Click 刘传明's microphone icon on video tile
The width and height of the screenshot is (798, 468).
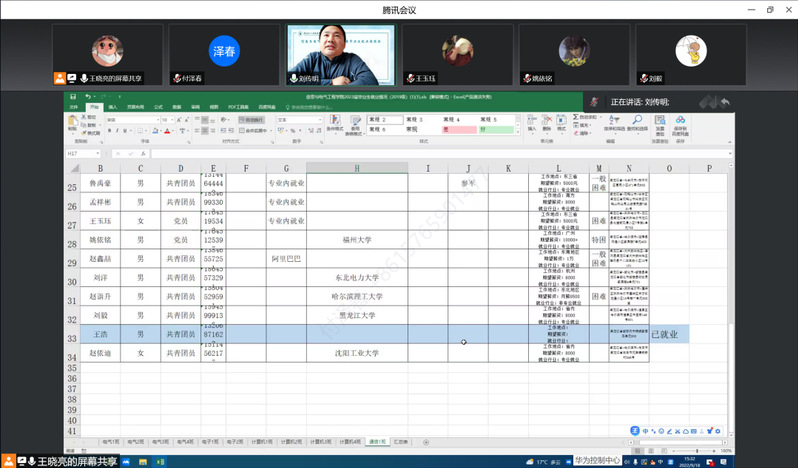pyautogui.click(x=294, y=77)
